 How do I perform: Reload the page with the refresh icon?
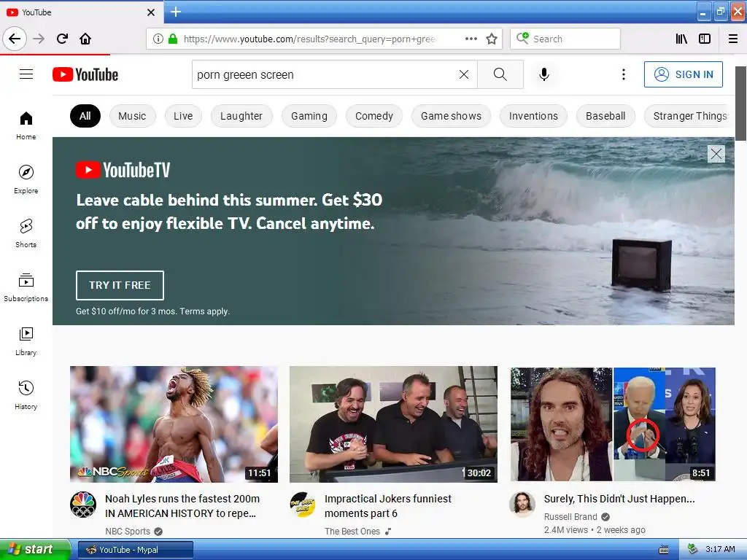[62, 39]
